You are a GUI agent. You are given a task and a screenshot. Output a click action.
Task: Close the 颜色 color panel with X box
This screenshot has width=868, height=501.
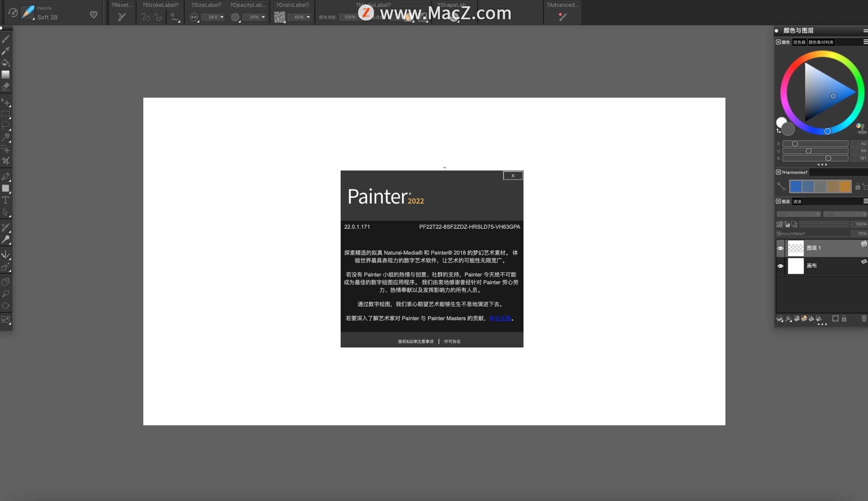[778, 42]
